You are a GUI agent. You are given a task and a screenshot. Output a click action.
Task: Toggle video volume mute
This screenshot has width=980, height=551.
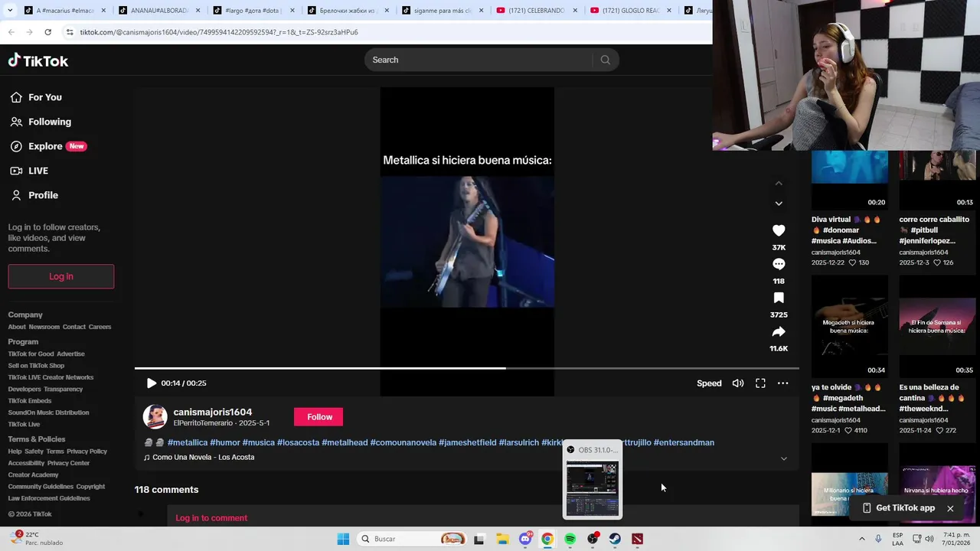[x=737, y=383]
